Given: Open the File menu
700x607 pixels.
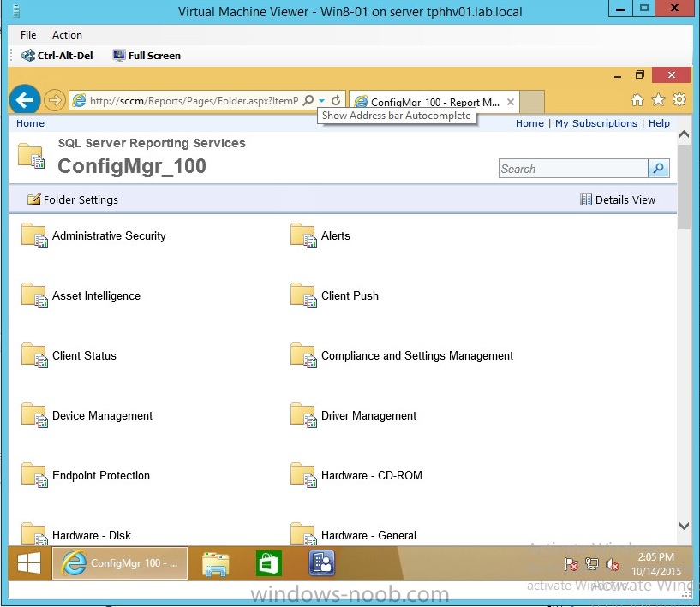Looking at the screenshot, I should click(28, 35).
